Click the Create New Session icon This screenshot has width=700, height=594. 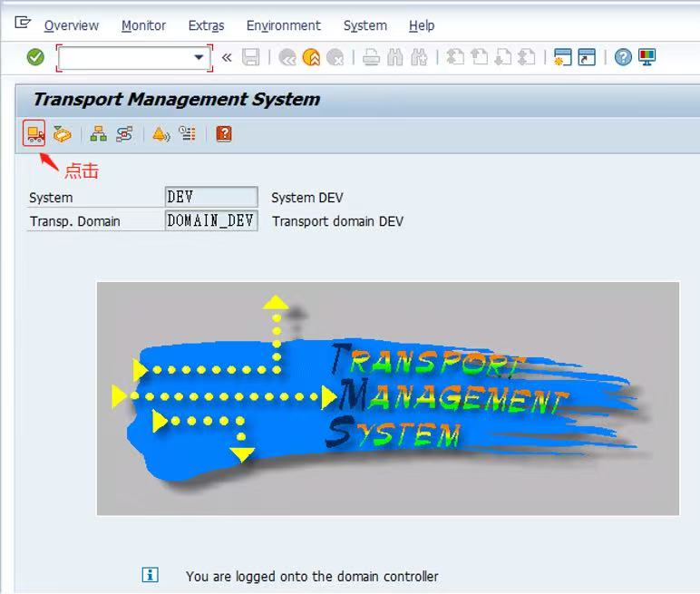[x=562, y=57]
